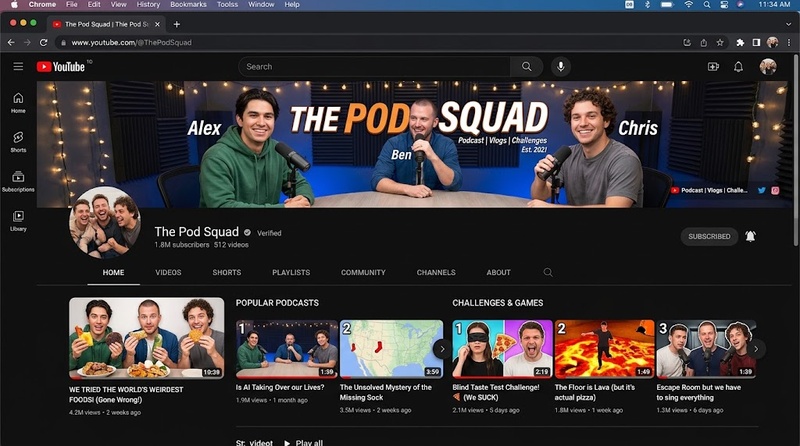Reload the page in Chrome
Image resolution: width=800 pixels, height=446 pixels.
click(x=44, y=42)
